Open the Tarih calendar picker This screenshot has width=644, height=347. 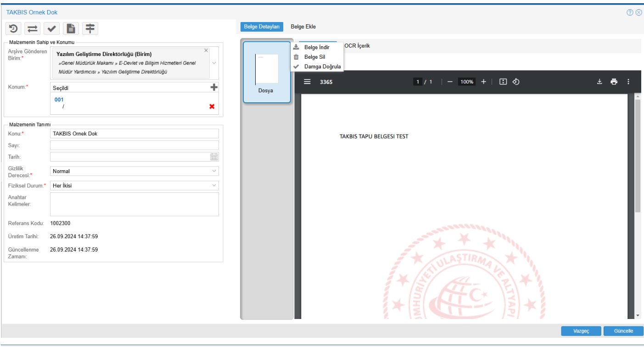pos(214,157)
